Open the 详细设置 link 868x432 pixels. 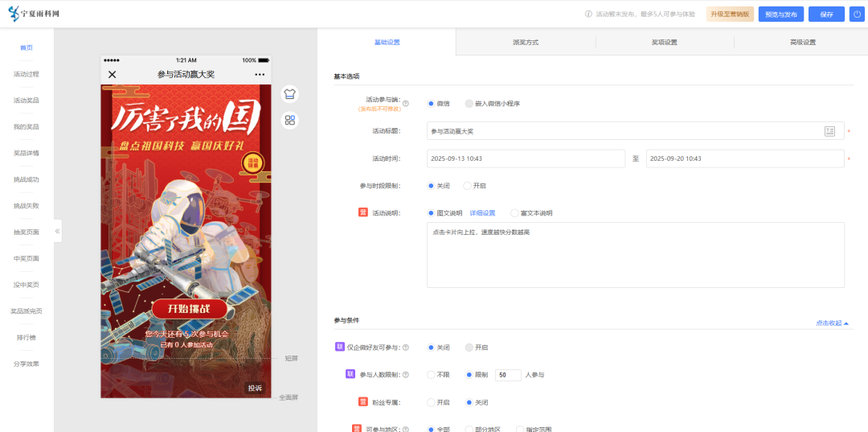483,213
